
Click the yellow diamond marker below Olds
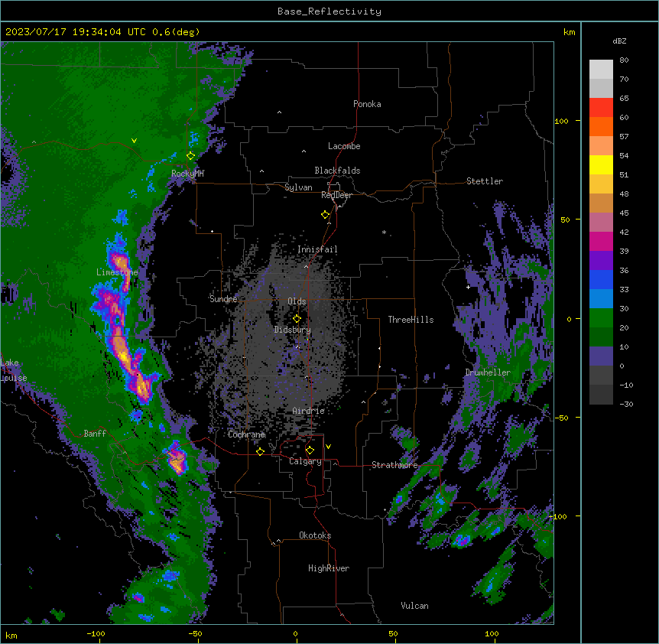[x=297, y=318]
